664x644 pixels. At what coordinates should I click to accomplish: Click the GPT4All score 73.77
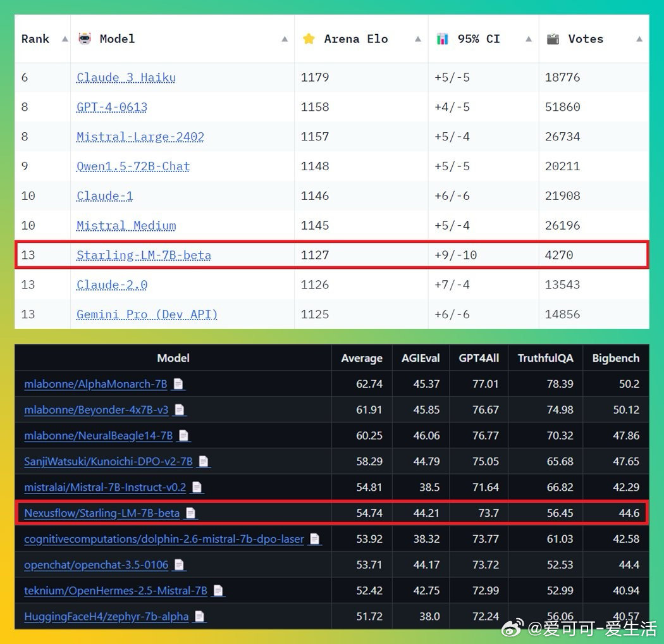486,539
